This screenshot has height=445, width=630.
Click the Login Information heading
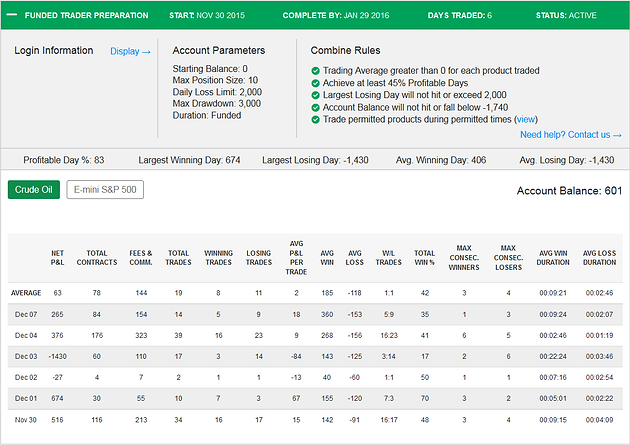(x=54, y=51)
